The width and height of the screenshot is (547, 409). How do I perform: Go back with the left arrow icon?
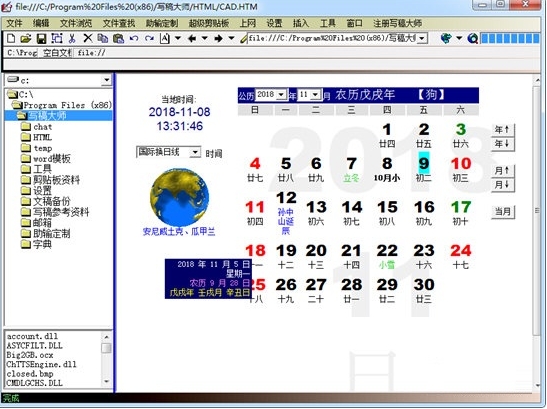pyautogui.click(x=192, y=38)
